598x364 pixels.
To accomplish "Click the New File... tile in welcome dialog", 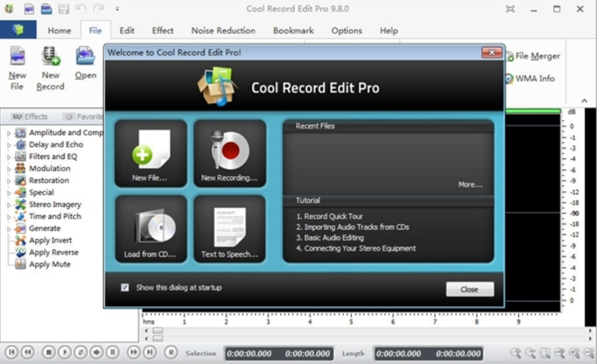I will tap(150, 153).
